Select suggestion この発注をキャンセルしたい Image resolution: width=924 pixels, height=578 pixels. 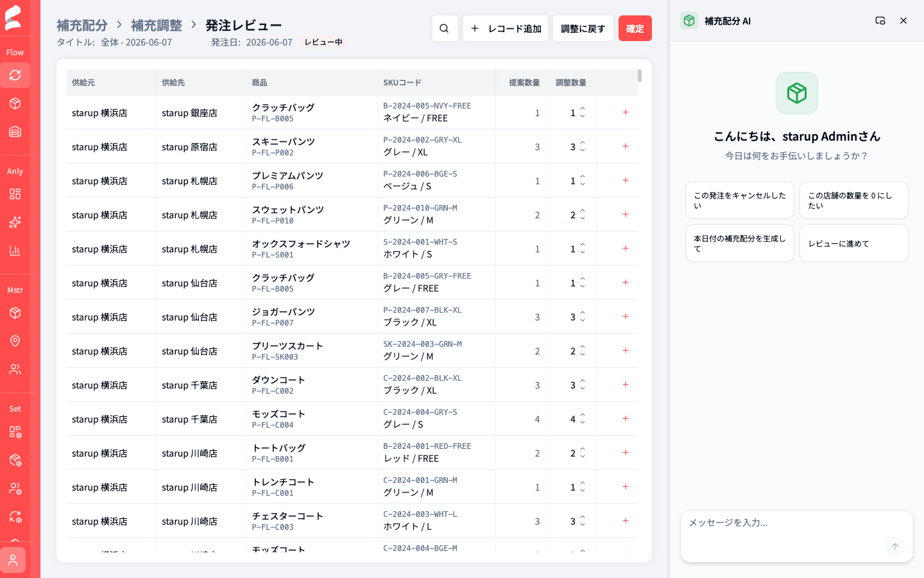pos(740,200)
